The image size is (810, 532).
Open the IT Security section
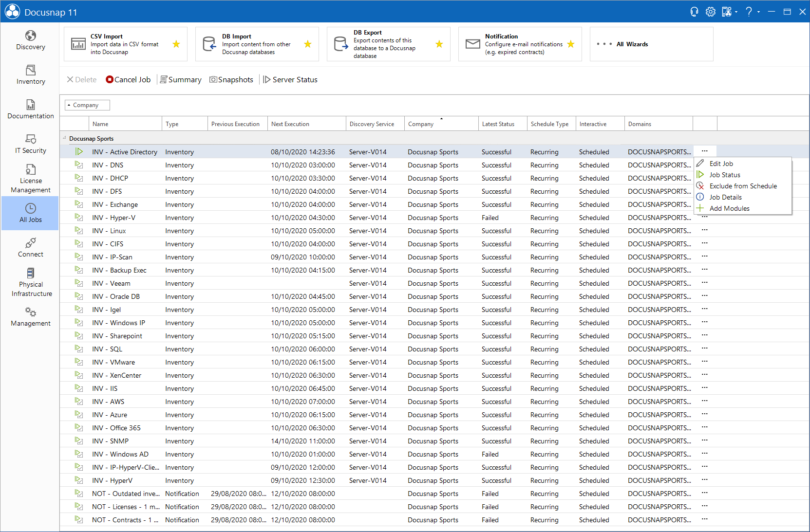click(30, 144)
